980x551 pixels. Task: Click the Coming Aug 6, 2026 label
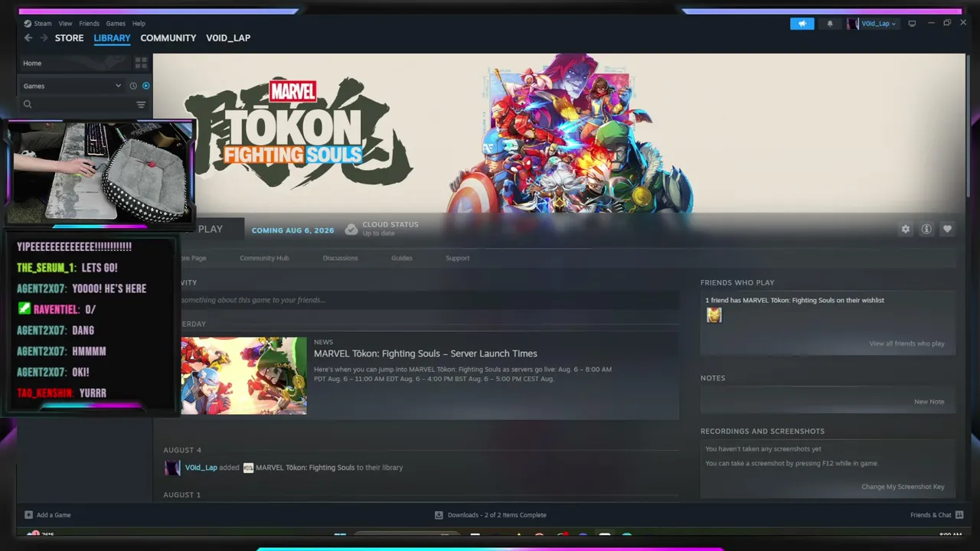(293, 230)
